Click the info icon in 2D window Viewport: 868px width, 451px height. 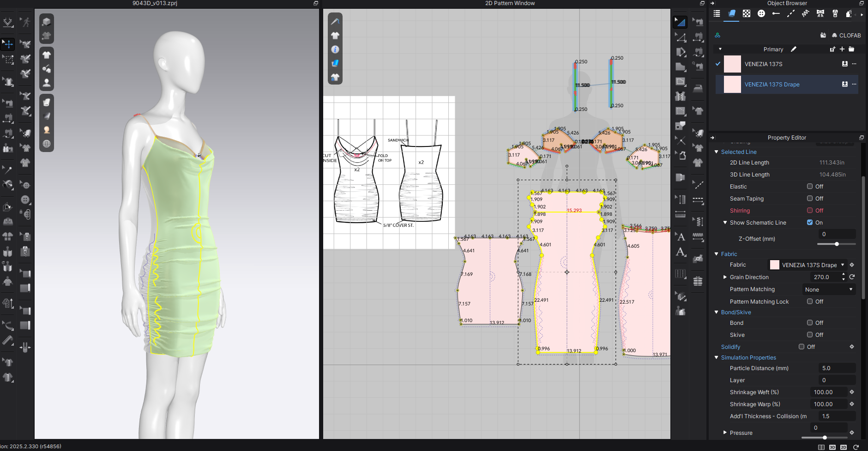click(335, 49)
